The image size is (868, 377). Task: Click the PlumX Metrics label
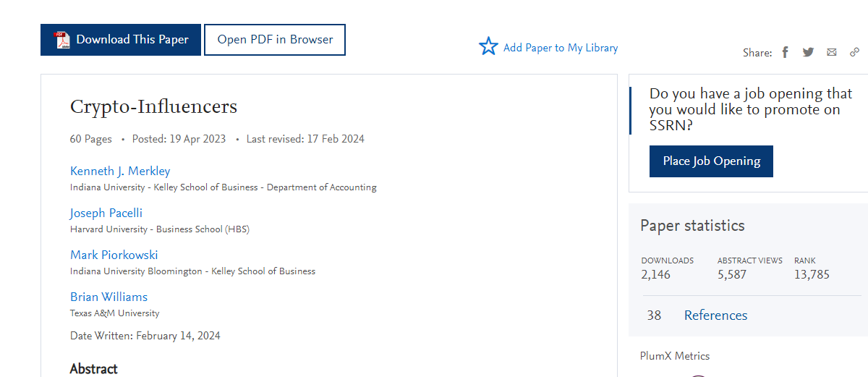coord(675,356)
